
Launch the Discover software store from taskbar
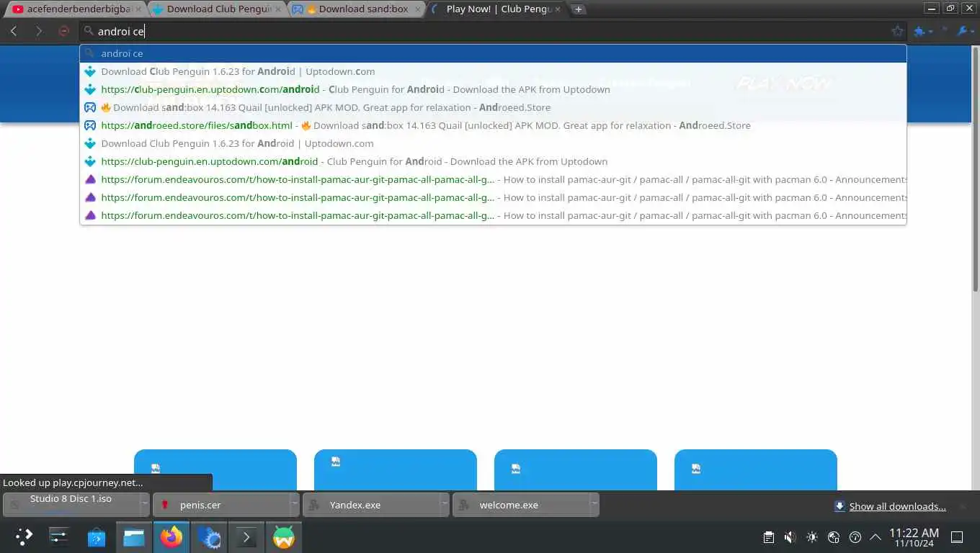coord(97,536)
